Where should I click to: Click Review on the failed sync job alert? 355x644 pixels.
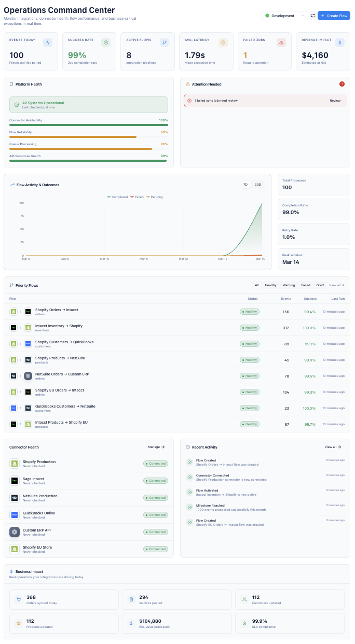(x=335, y=101)
